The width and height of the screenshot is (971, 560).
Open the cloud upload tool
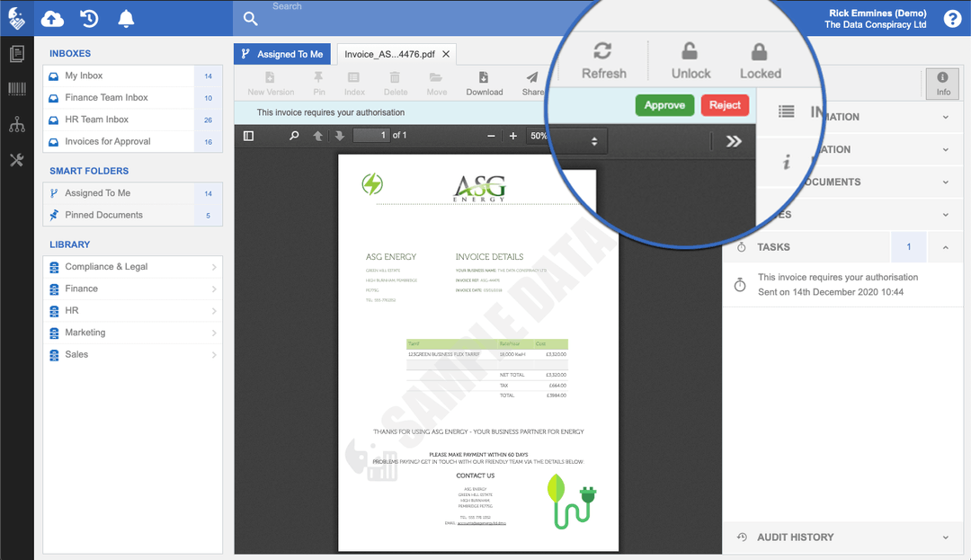tap(51, 18)
